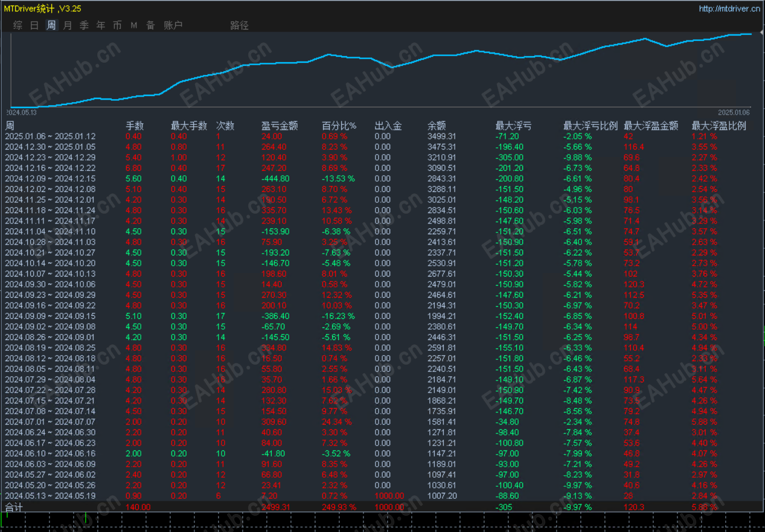Click the 余额 column header
The image size is (765, 532).
tap(436, 126)
